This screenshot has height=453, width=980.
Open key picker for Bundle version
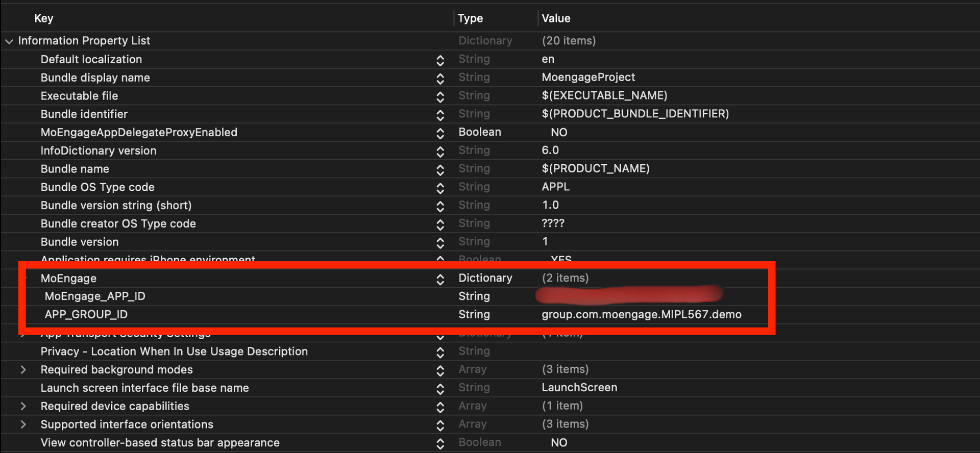pos(440,243)
